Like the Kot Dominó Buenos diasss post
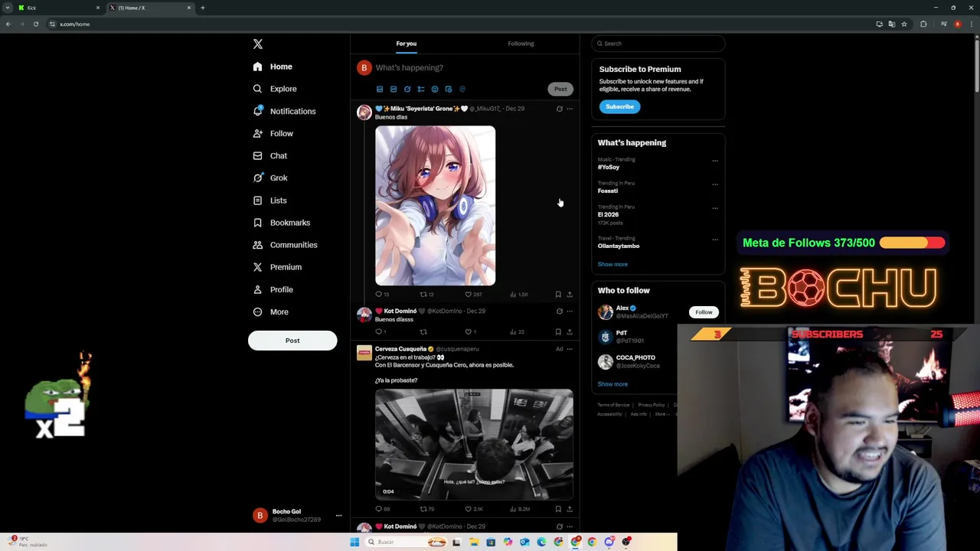The height and width of the screenshot is (551, 980). [471, 331]
